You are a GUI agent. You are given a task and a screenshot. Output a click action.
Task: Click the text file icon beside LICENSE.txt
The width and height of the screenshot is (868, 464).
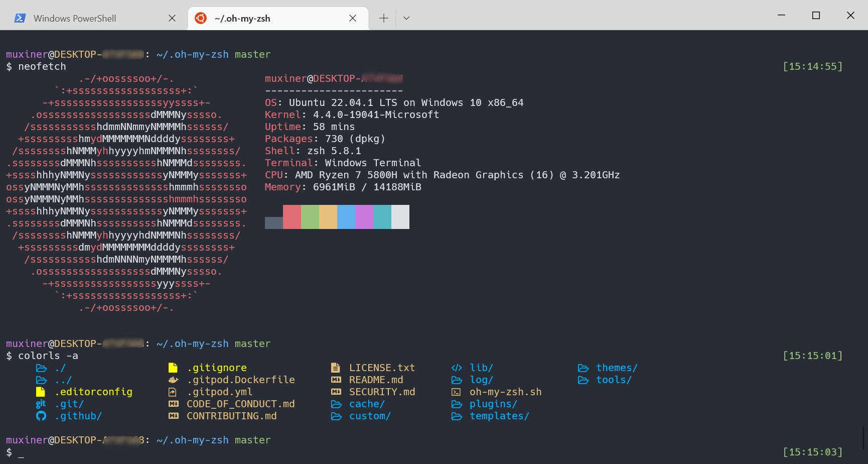click(336, 368)
